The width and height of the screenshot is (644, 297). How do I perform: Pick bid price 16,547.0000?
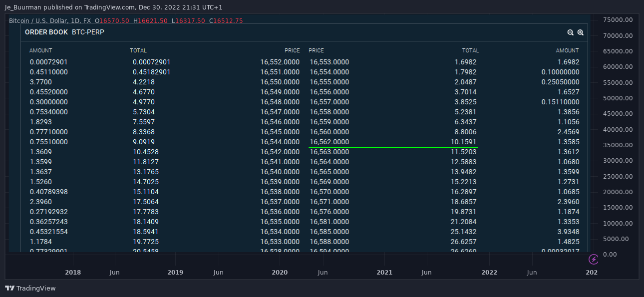coord(280,112)
